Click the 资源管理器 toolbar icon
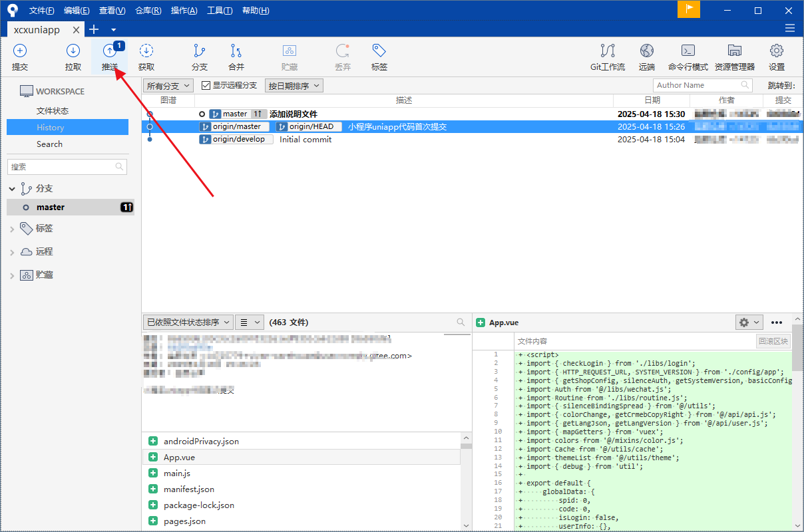The height and width of the screenshot is (532, 804). tap(734, 57)
